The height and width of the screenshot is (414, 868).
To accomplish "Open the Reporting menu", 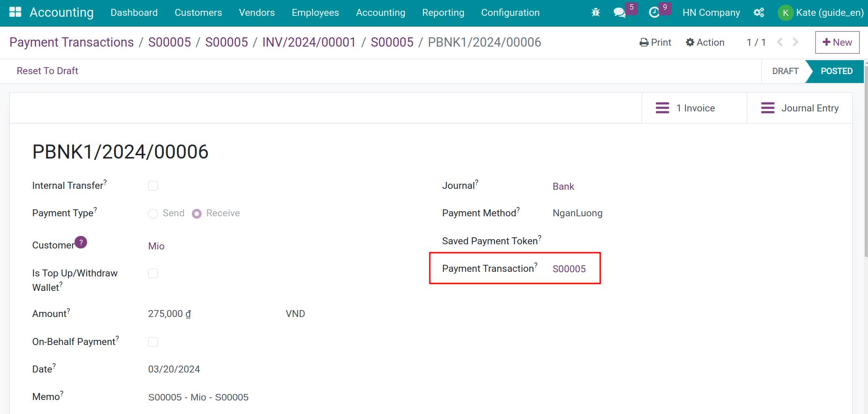I will click(x=443, y=13).
